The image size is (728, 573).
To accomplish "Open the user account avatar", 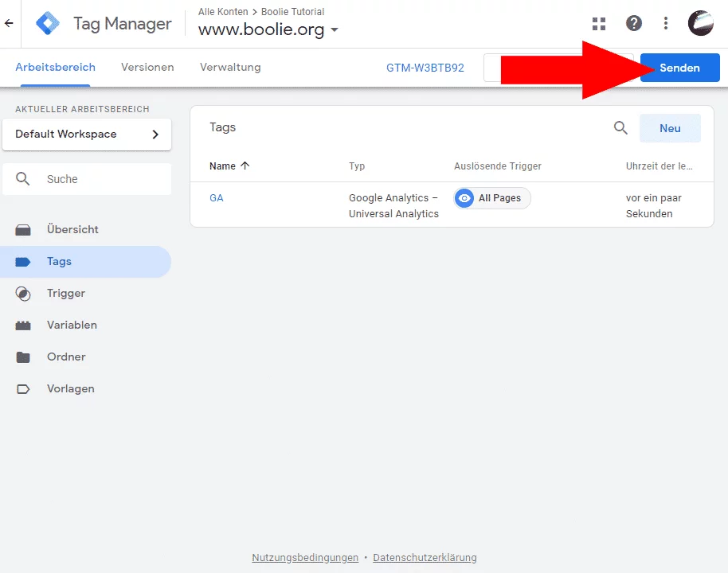I will tap(701, 23).
